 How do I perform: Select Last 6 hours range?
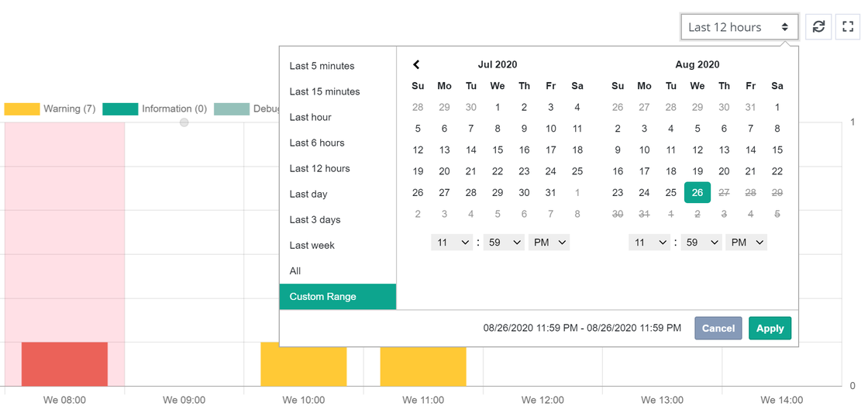click(338, 143)
